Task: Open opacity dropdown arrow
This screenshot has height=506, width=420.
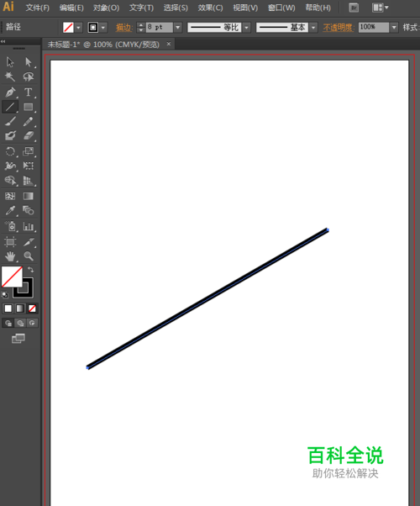Action: coord(394,28)
